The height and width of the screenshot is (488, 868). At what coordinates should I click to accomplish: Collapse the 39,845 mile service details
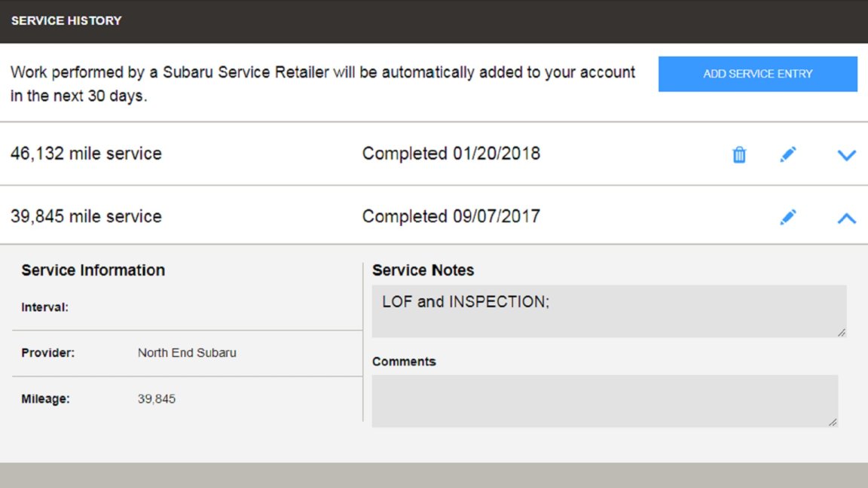click(847, 218)
